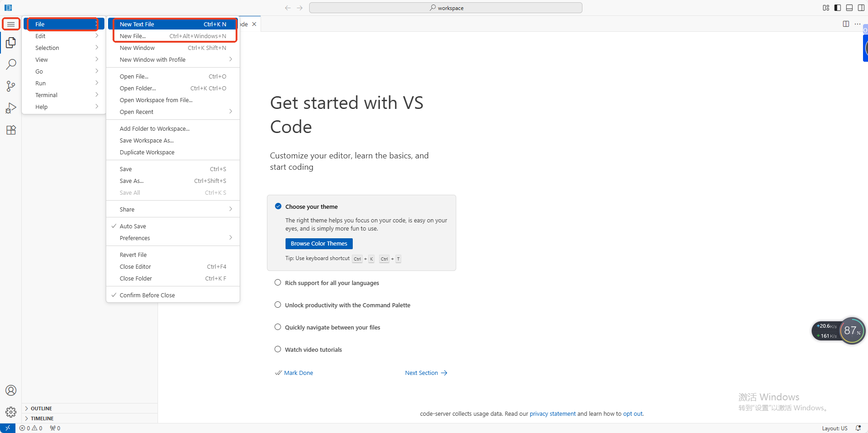Open the Share submenu

173,209
